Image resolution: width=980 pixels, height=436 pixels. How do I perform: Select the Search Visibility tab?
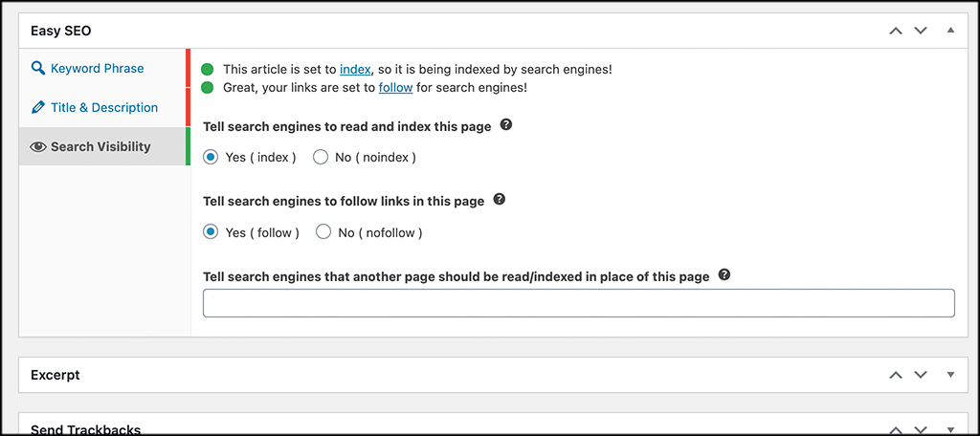[102, 147]
